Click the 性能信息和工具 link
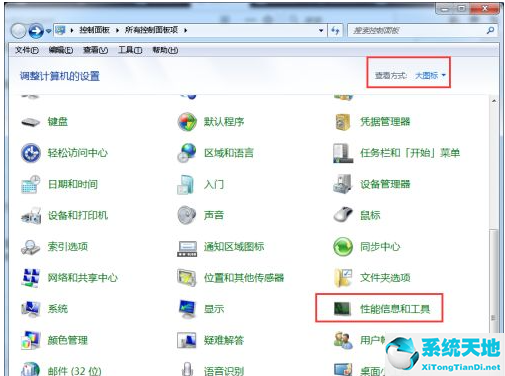Image resolution: width=505 pixels, height=376 pixels. click(395, 309)
